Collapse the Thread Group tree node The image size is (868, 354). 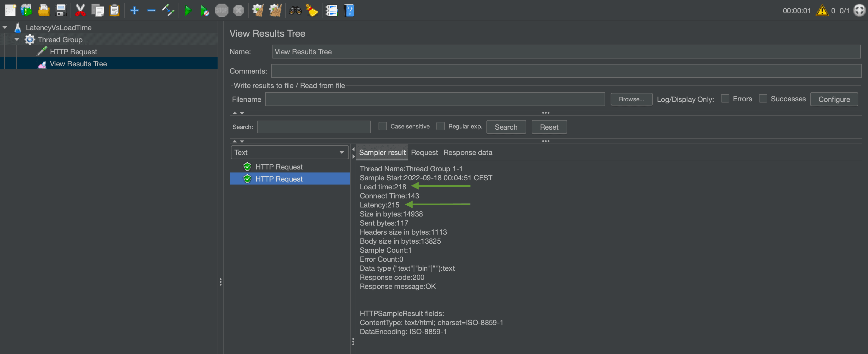tap(17, 40)
